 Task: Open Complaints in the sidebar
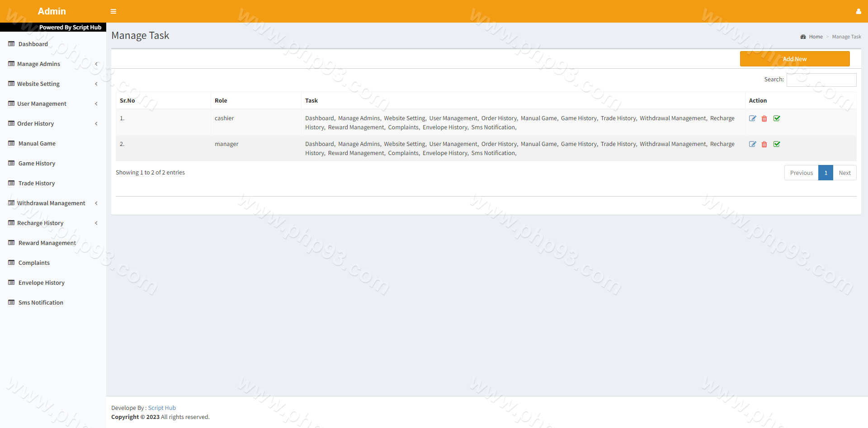[34, 263]
